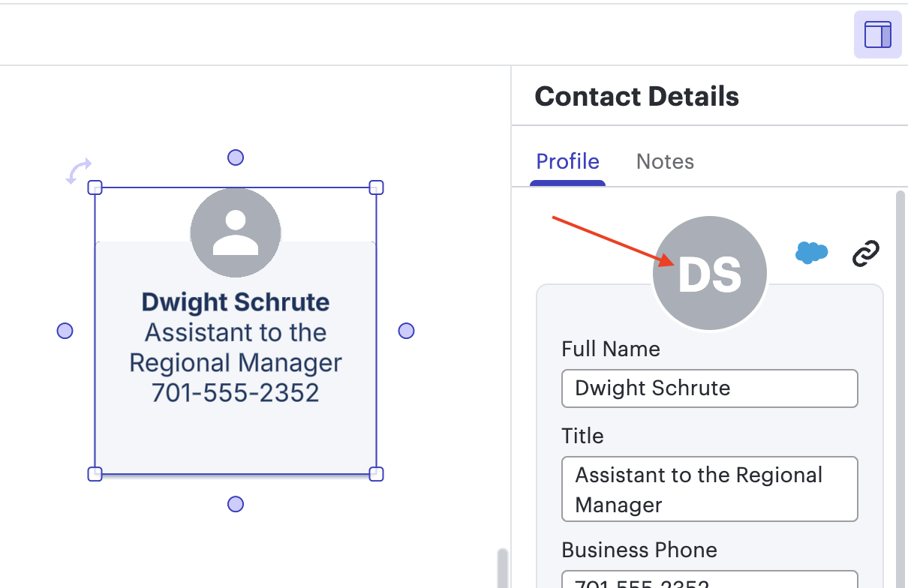Click the bottom-right resize handle of the card
908x588 pixels.
point(376,473)
